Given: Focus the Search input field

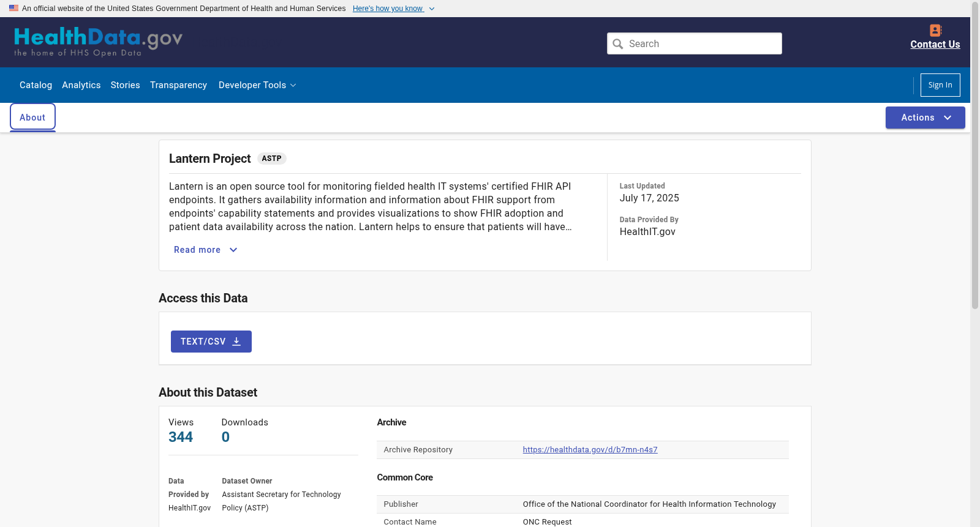Looking at the screenshot, I should [x=695, y=43].
